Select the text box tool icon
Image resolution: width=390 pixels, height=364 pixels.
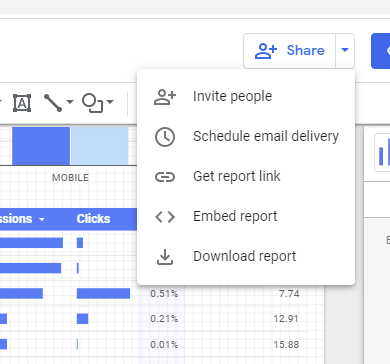[x=22, y=103]
